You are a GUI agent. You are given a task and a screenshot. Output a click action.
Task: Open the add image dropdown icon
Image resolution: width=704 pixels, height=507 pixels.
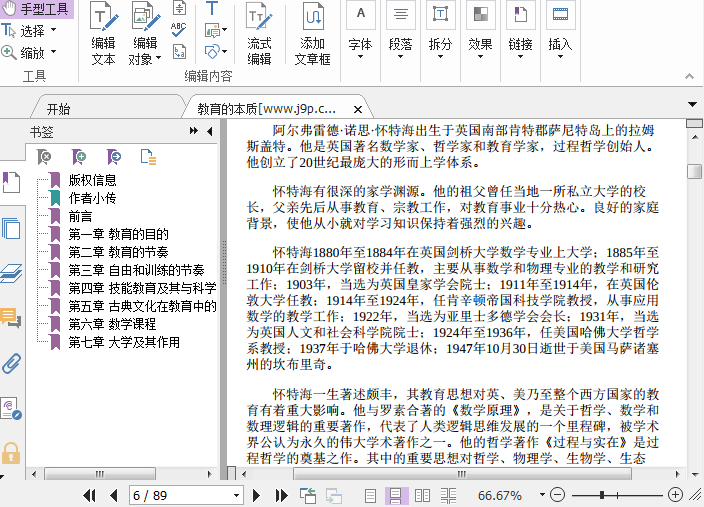[216, 30]
